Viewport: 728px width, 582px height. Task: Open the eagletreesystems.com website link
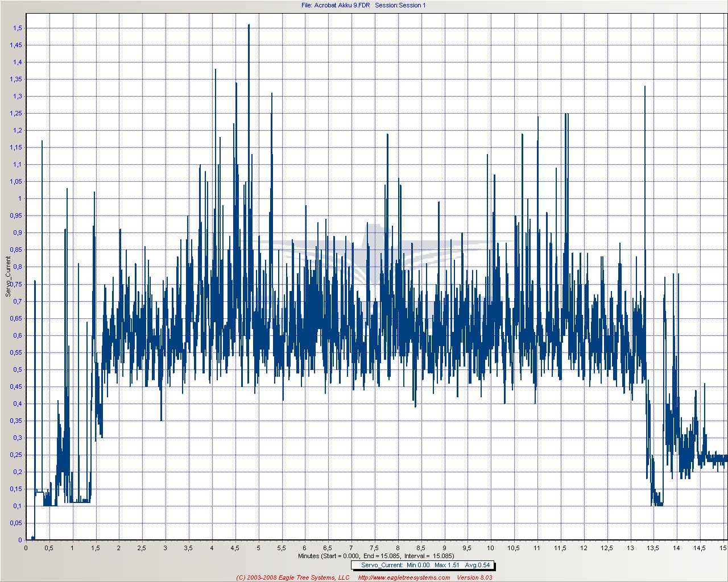[404, 577]
